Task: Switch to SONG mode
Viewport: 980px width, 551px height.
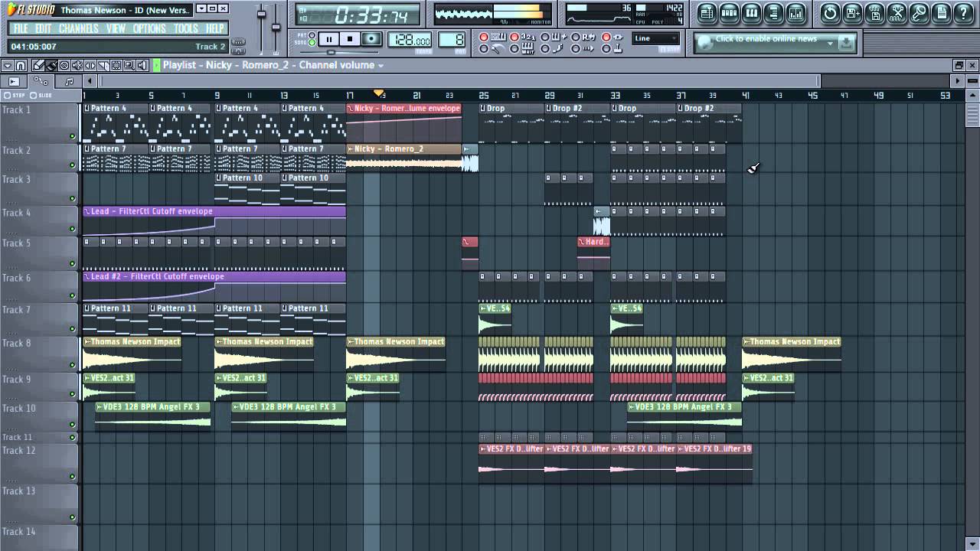Action: 312,42
